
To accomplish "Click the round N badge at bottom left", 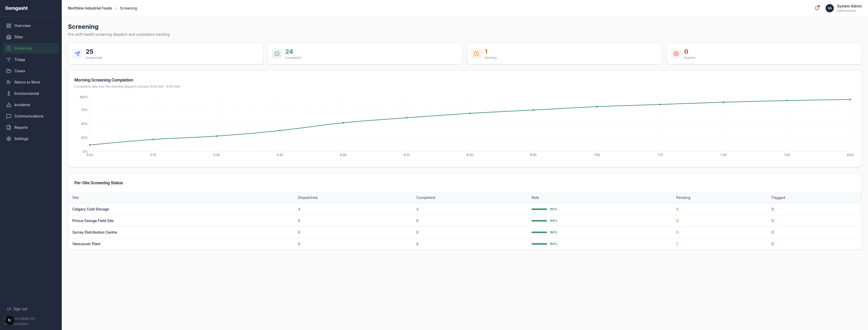I will tap(10, 320).
